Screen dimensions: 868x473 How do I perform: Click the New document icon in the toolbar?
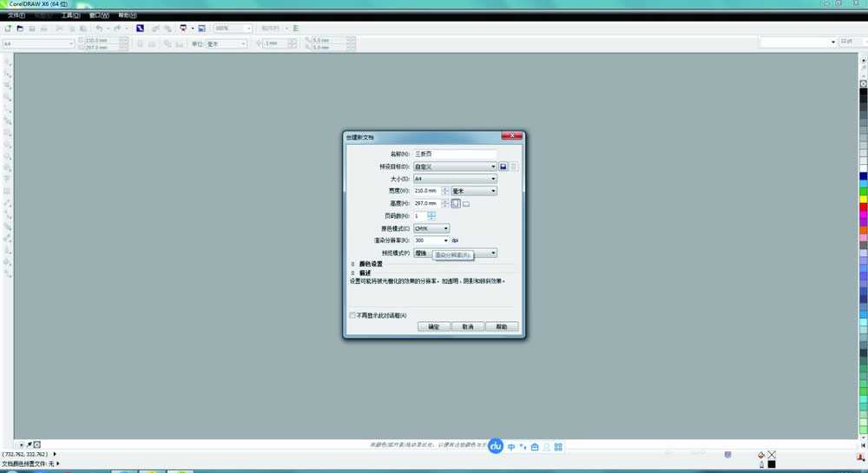tap(8, 29)
